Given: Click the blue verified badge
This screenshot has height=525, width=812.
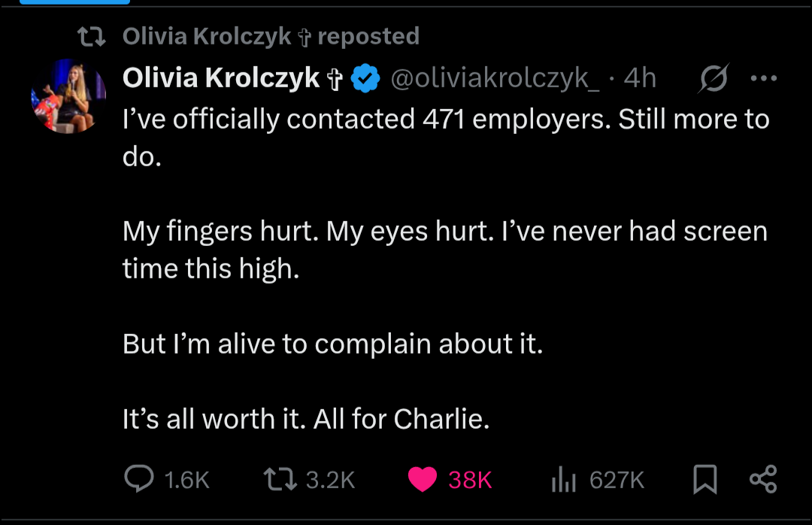Looking at the screenshot, I should [366, 77].
